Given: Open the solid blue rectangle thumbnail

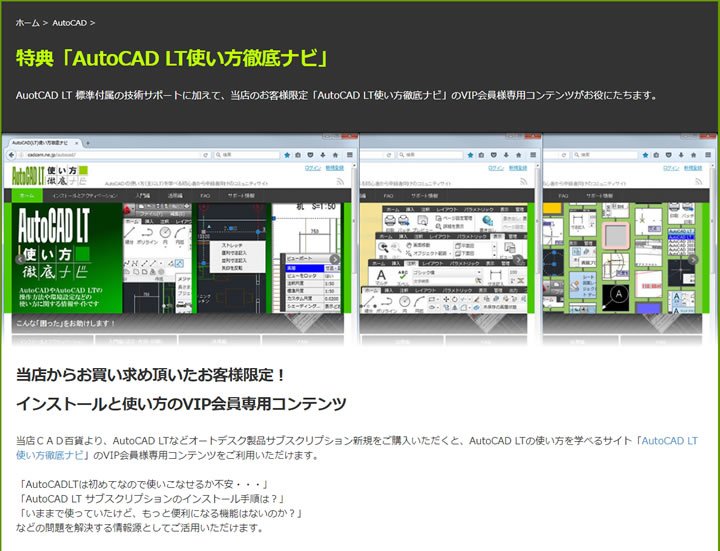Looking at the screenshot, I should (x=648, y=308).
